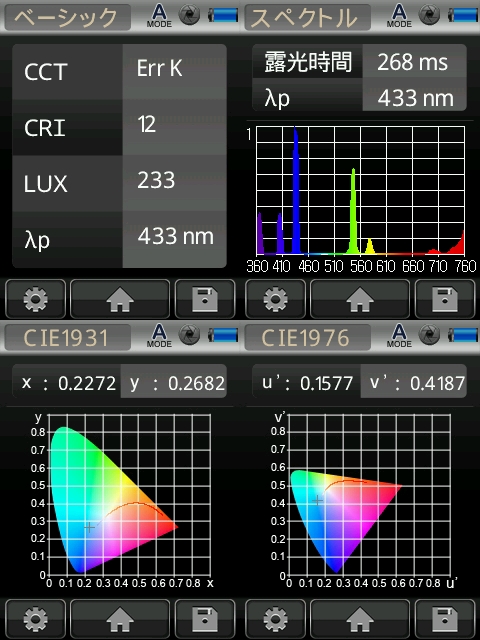
Task: Select the CIE1976 title tab
Action: (x=307, y=338)
